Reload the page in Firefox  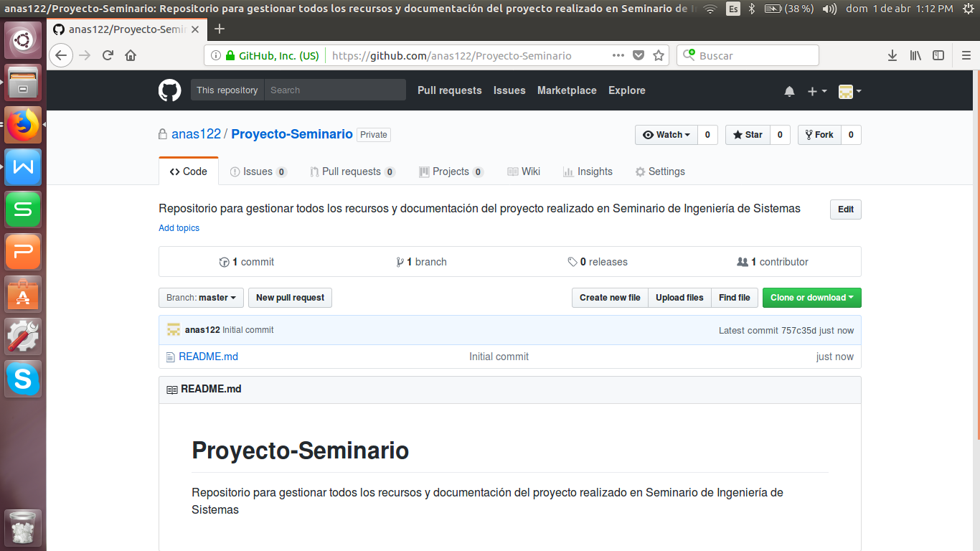pos(108,55)
